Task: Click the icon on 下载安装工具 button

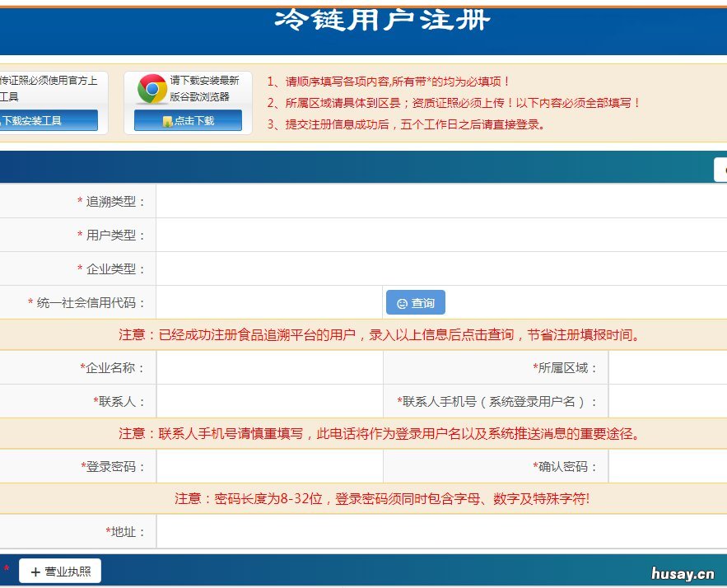Action: [3, 120]
